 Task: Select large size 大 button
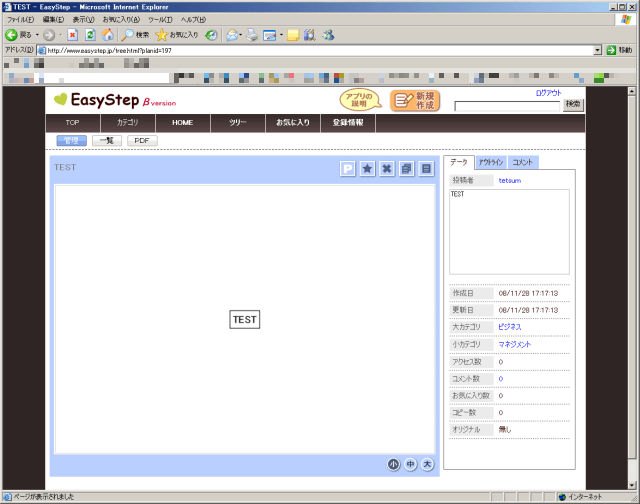pos(427,464)
